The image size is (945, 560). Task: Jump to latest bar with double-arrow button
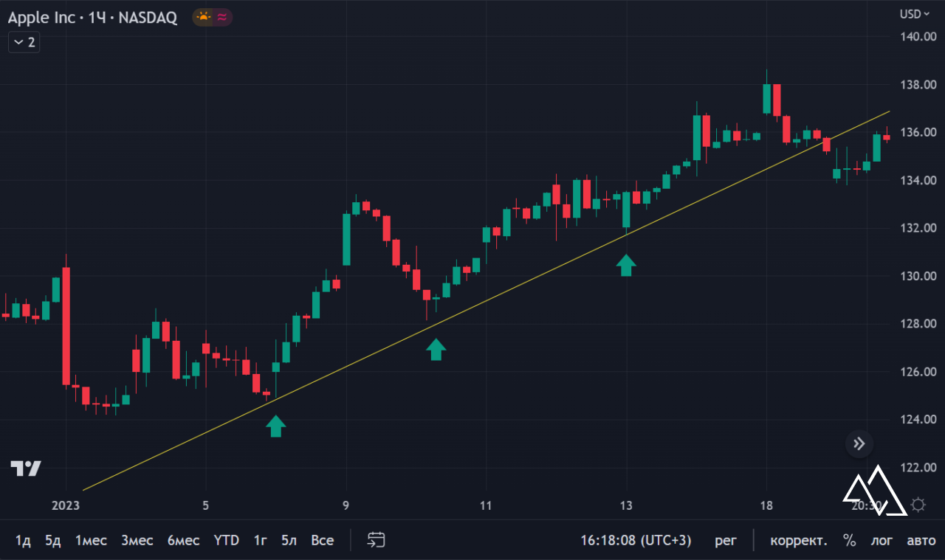click(859, 443)
